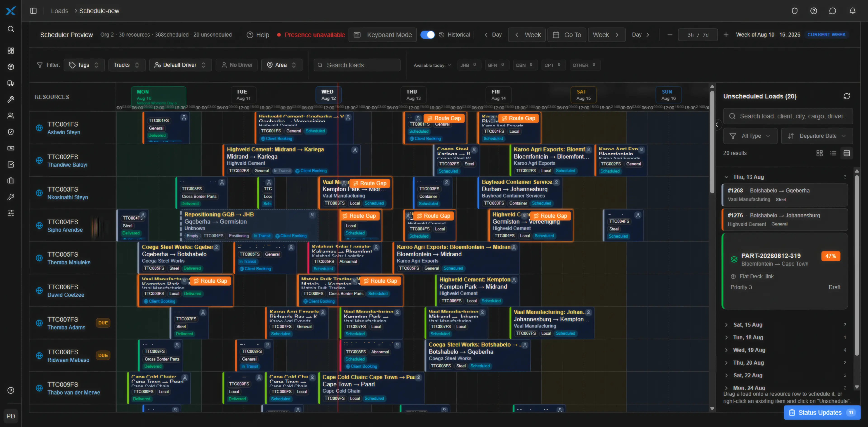This screenshot has height=427, width=868.
Task: Switch unscheduled loads to grid view
Action: pyautogui.click(x=819, y=153)
